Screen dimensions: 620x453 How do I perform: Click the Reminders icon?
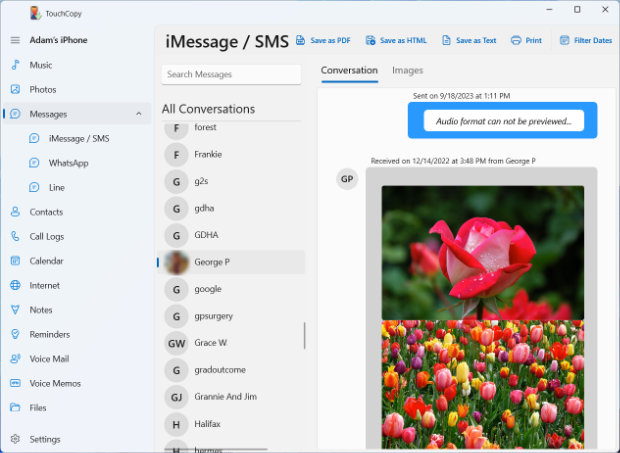point(15,334)
